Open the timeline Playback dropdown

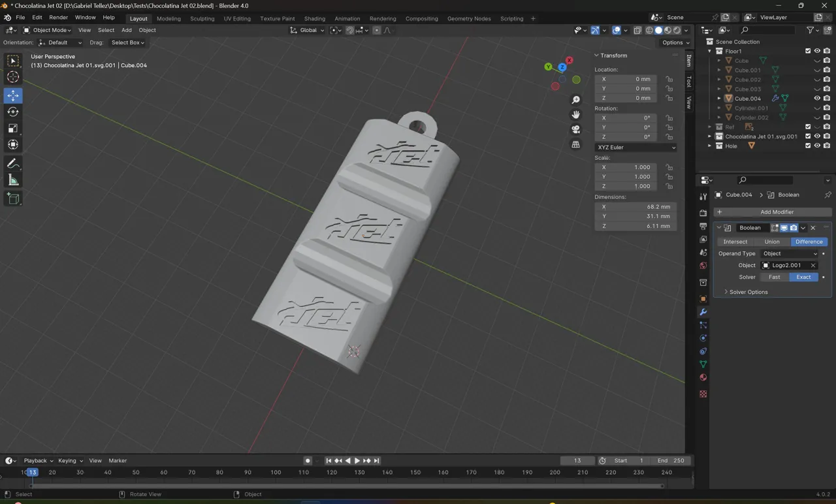38,461
